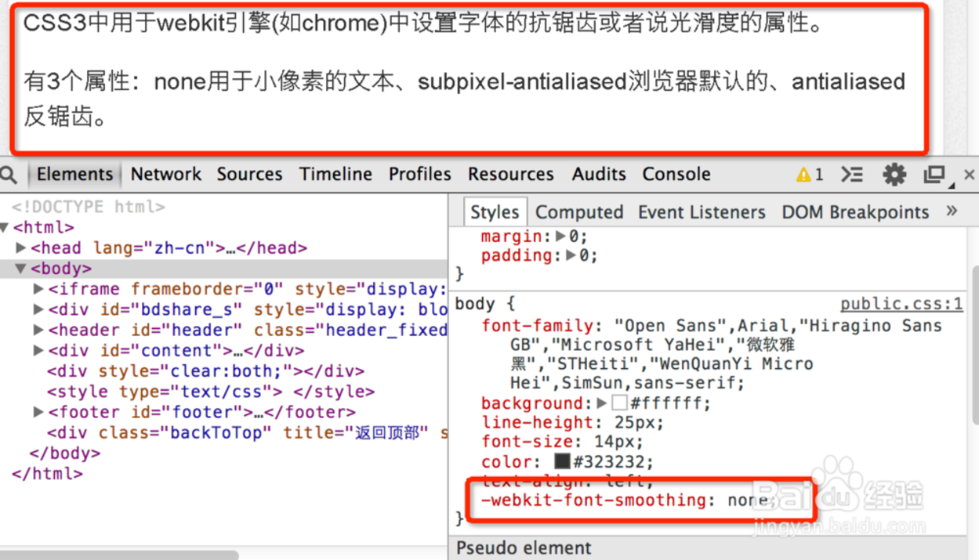Viewport: 979px width, 560px height.
Task: Open the console drawer icon
Action: coord(851,174)
